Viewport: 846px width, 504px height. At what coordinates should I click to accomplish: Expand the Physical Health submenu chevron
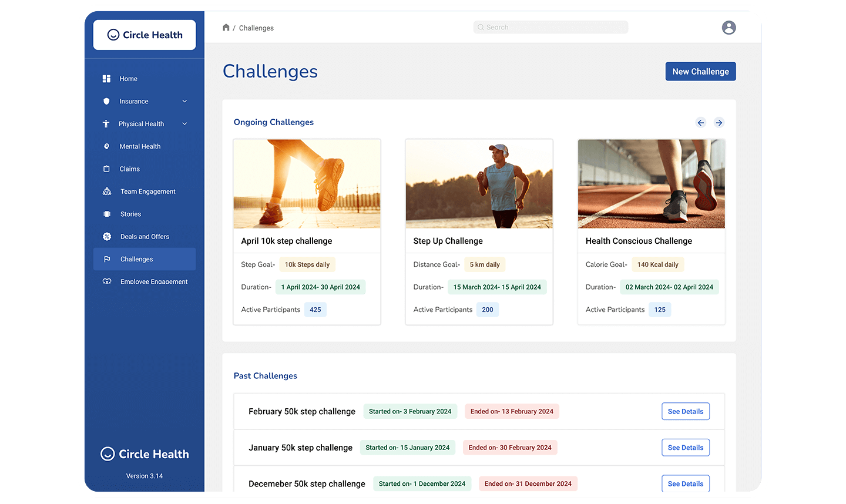point(184,124)
